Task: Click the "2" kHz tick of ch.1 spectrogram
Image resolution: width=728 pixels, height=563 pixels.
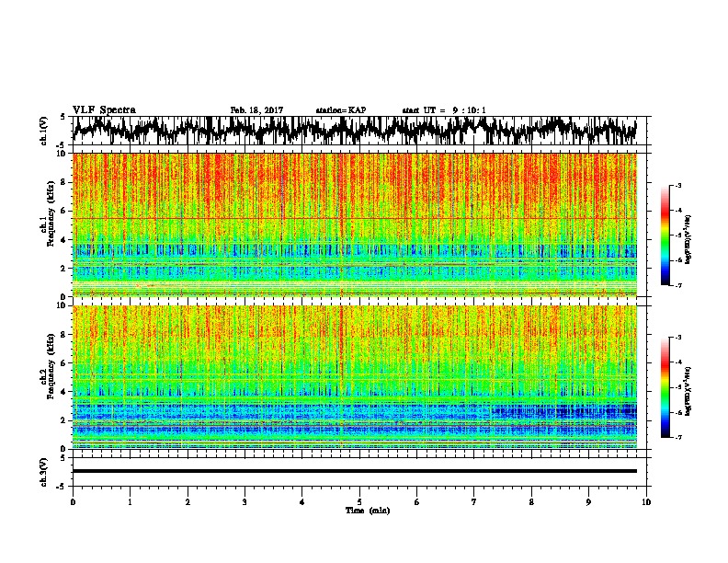Action: tap(65, 268)
